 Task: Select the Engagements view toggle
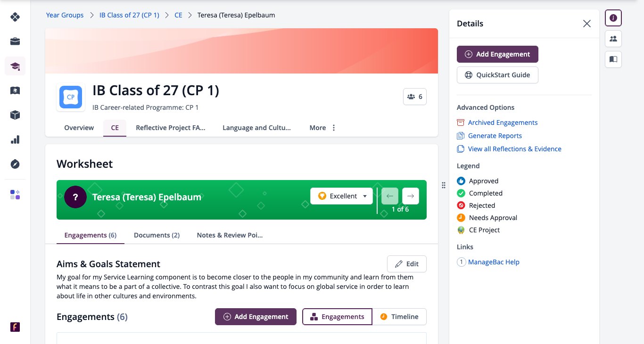coord(337,317)
